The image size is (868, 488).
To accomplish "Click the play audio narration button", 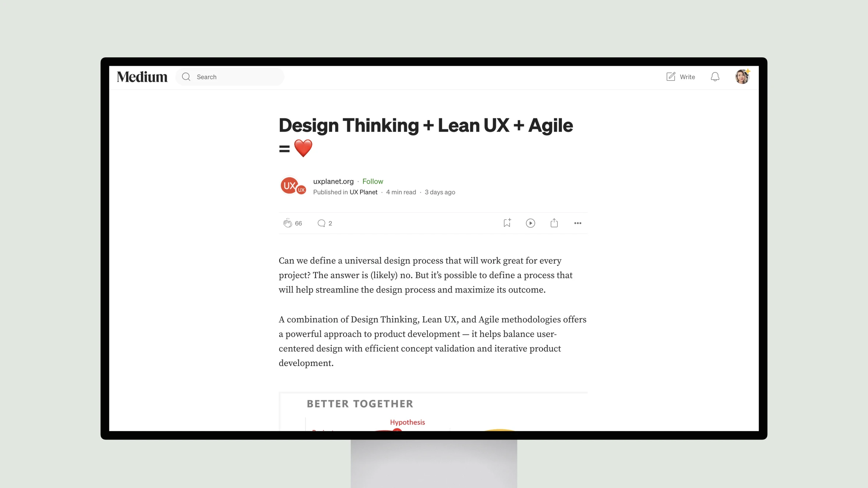I will pyautogui.click(x=530, y=223).
